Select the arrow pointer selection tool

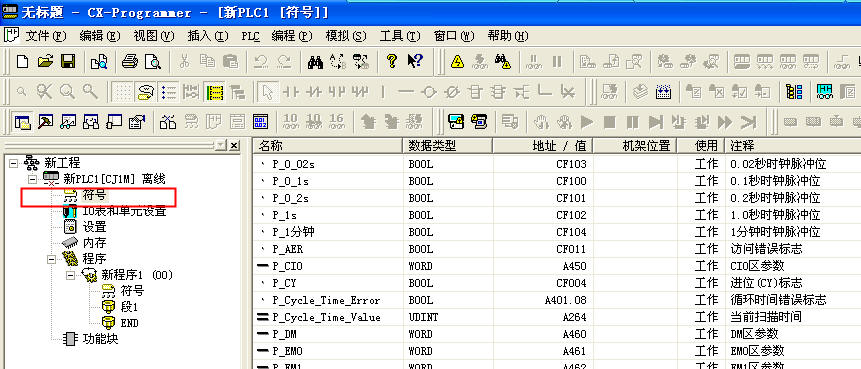coord(268,92)
